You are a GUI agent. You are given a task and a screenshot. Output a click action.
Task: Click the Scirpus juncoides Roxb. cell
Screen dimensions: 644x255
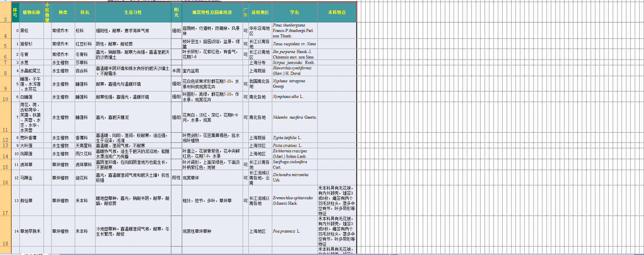(295, 63)
